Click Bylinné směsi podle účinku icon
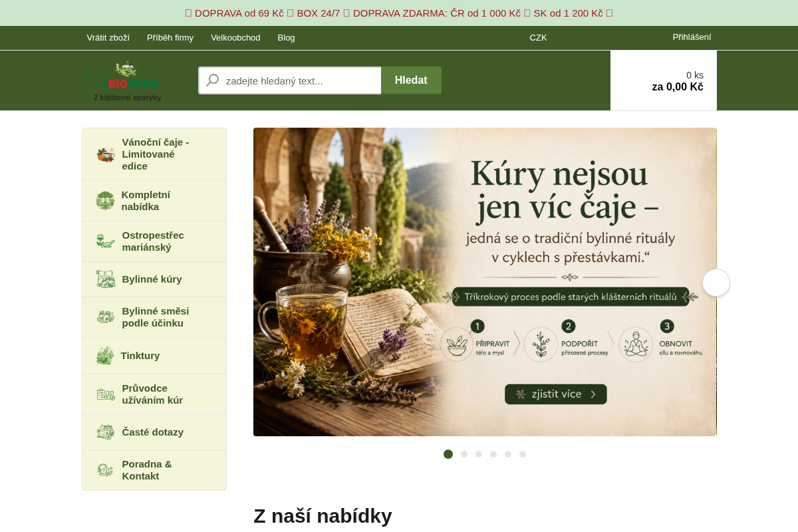Viewport: 798px width, 532px height. coord(105,317)
